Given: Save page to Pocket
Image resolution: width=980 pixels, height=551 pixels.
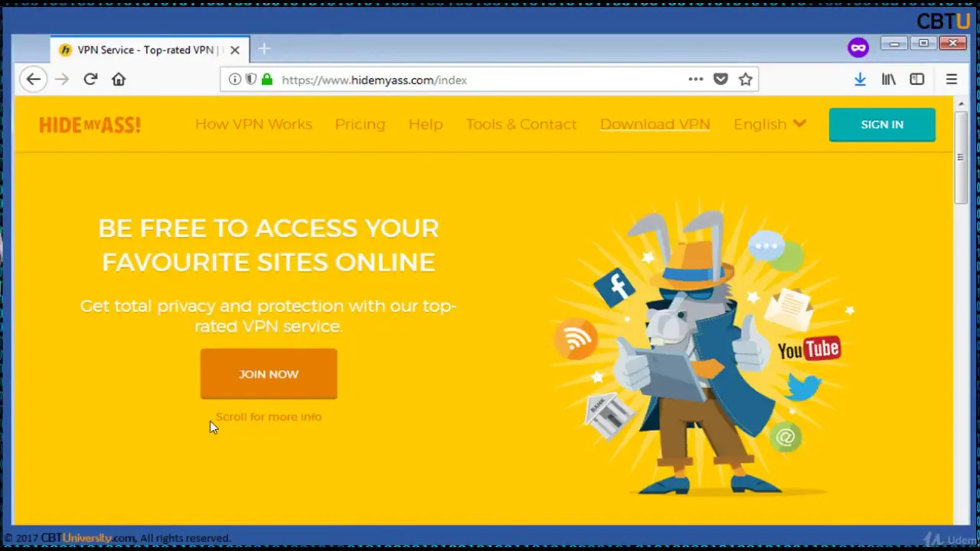Looking at the screenshot, I should click(x=720, y=79).
